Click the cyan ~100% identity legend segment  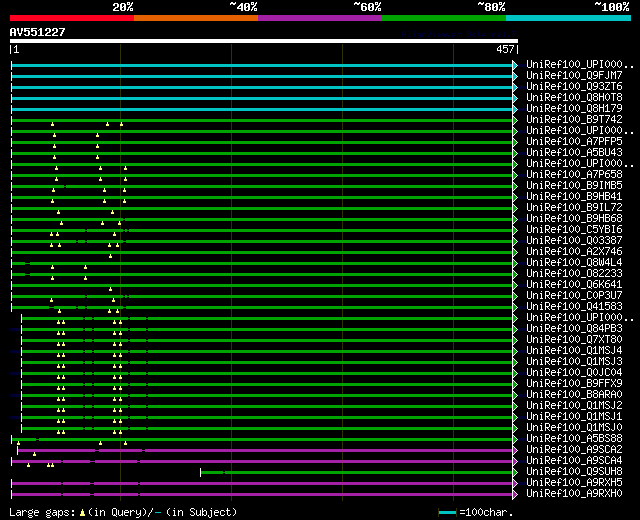(567, 17)
